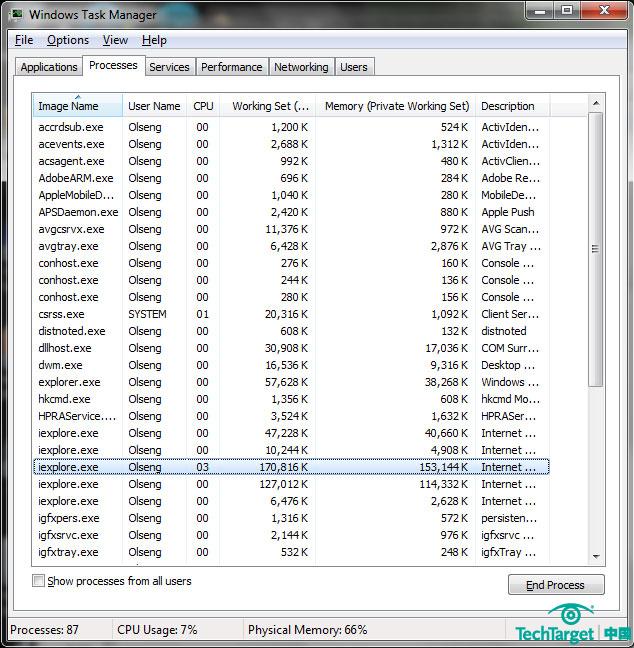Click the scroll up arrow of process list

[x=596, y=103]
